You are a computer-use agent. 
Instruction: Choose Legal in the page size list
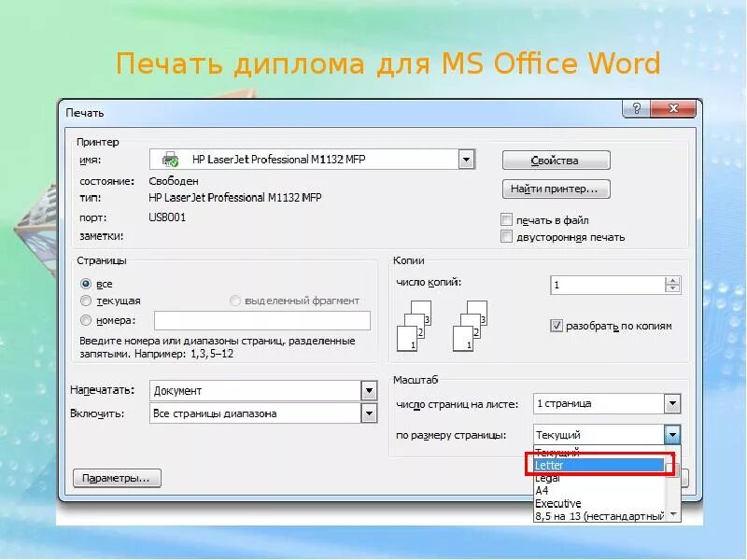[599, 478]
